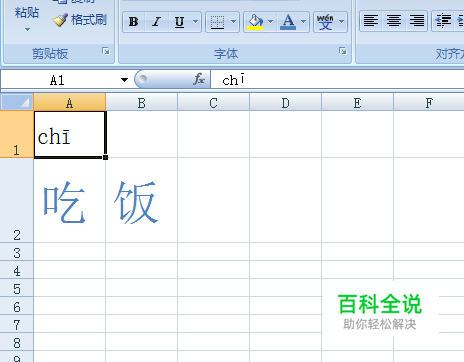
Task: Select column E header
Action: [x=357, y=103]
